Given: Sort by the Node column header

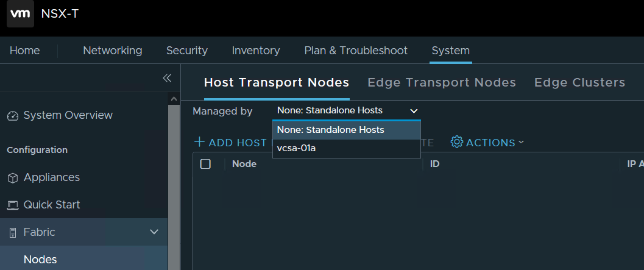Looking at the screenshot, I should tap(244, 164).
